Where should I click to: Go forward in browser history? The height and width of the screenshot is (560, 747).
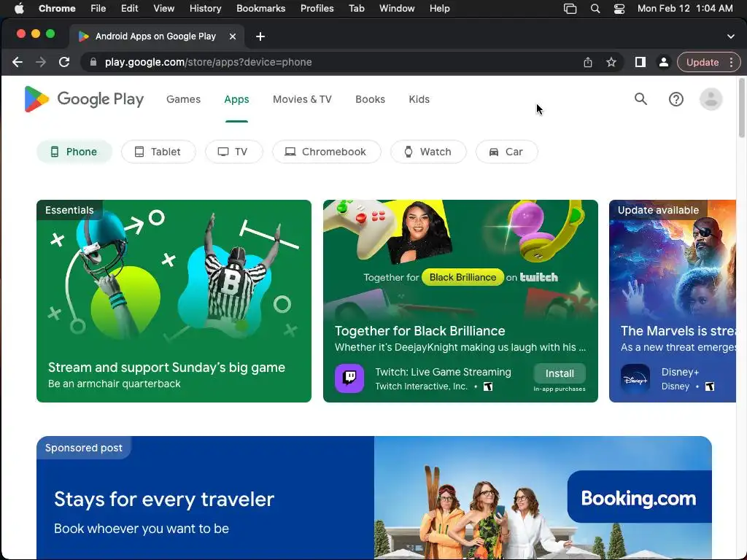(41, 62)
